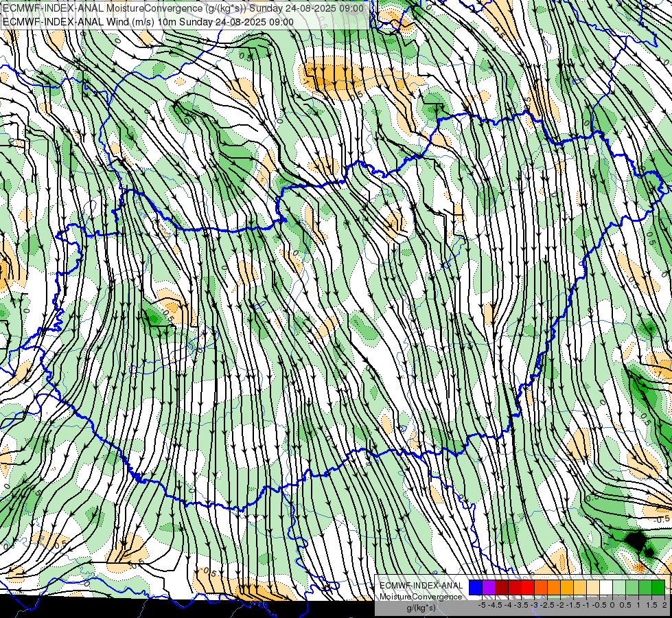Select the darkest green swatch between 1.5 and 2
This screenshot has height=618, width=672.
pos(658,588)
